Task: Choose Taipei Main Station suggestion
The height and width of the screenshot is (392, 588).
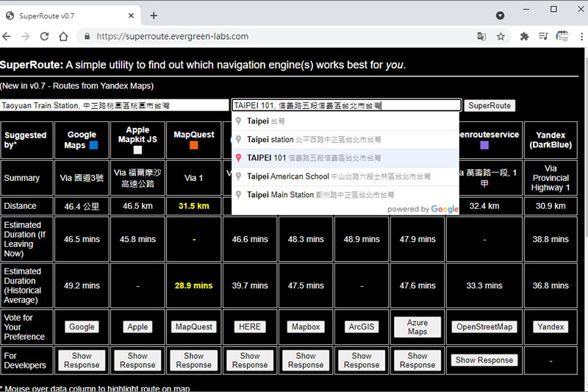Action: (x=345, y=195)
